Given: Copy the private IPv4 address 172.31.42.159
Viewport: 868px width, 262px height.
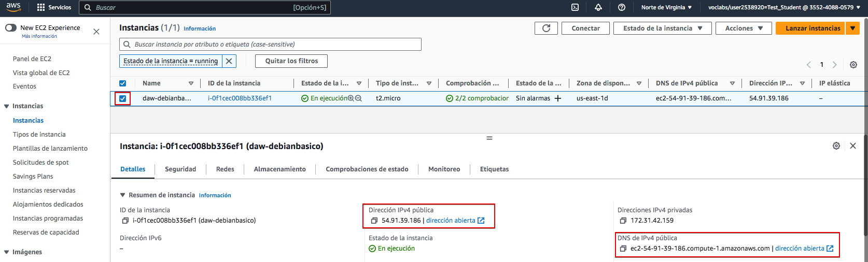Looking at the screenshot, I should point(623,221).
